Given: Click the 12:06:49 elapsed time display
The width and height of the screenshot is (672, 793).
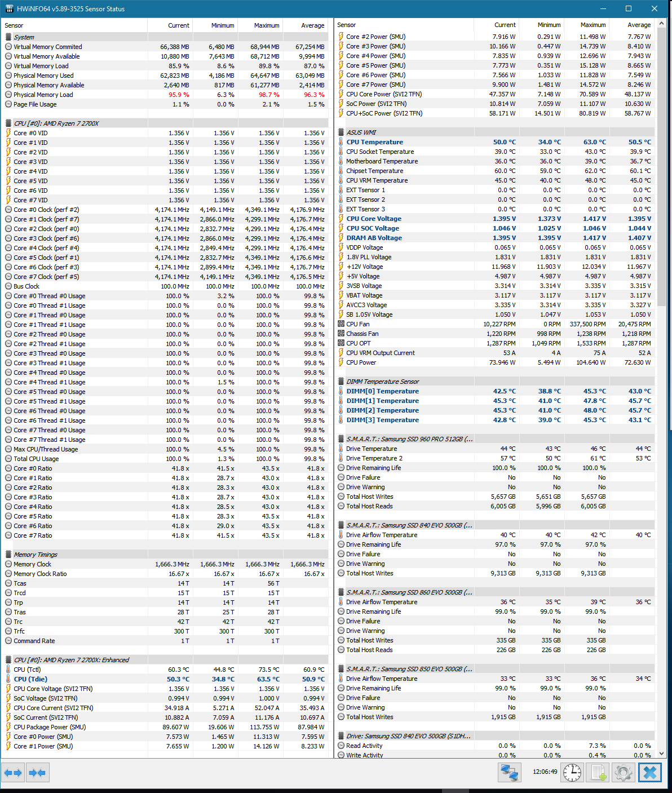Looking at the screenshot, I should click(x=545, y=772).
